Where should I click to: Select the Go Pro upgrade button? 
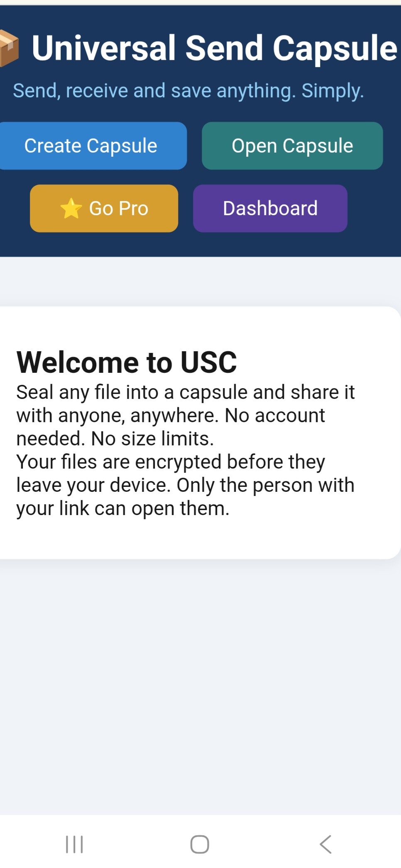(103, 208)
